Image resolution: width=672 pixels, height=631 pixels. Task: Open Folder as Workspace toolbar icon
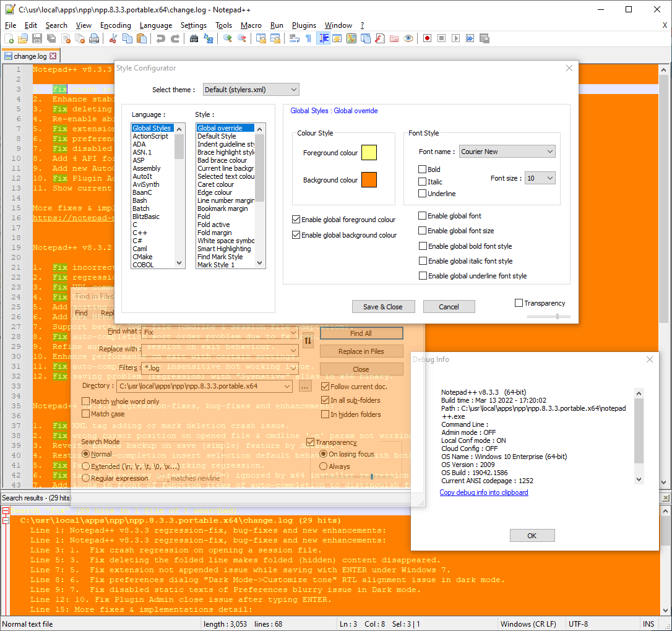(x=394, y=38)
